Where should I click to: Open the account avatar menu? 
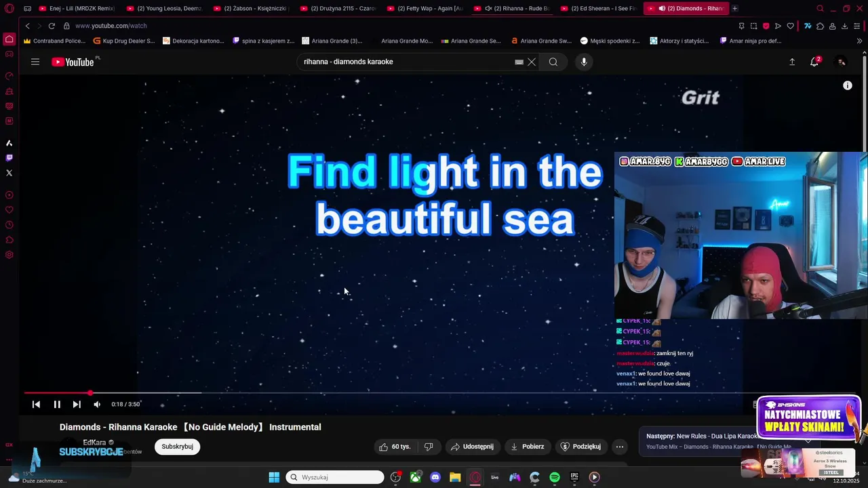(x=841, y=62)
